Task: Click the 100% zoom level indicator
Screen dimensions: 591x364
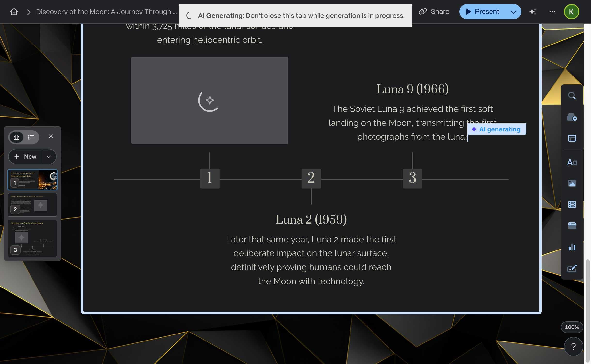Action: [572, 327]
